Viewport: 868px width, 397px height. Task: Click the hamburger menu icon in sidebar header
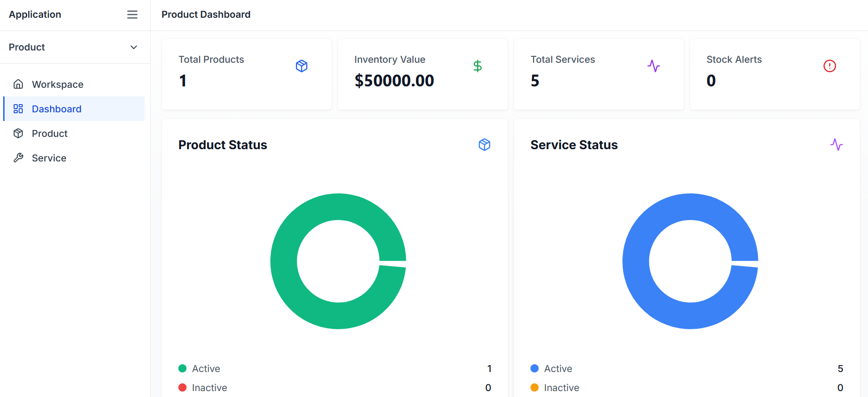[x=132, y=15]
